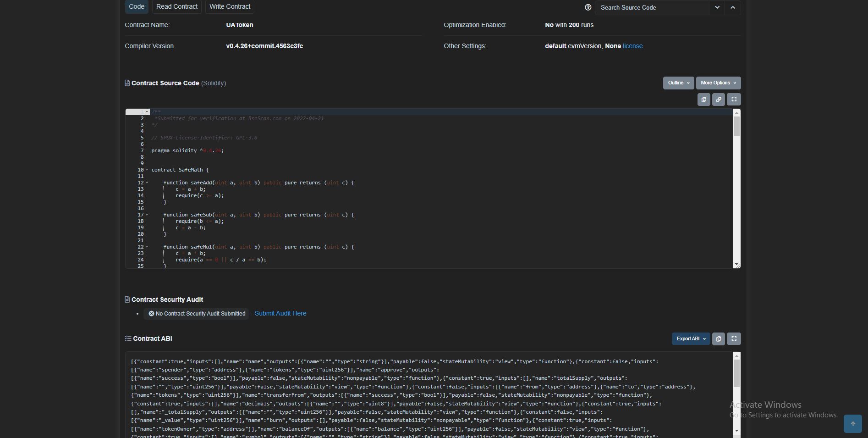
Task: Toggle source code fullscreen icon
Action: pyautogui.click(x=734, y=100)
